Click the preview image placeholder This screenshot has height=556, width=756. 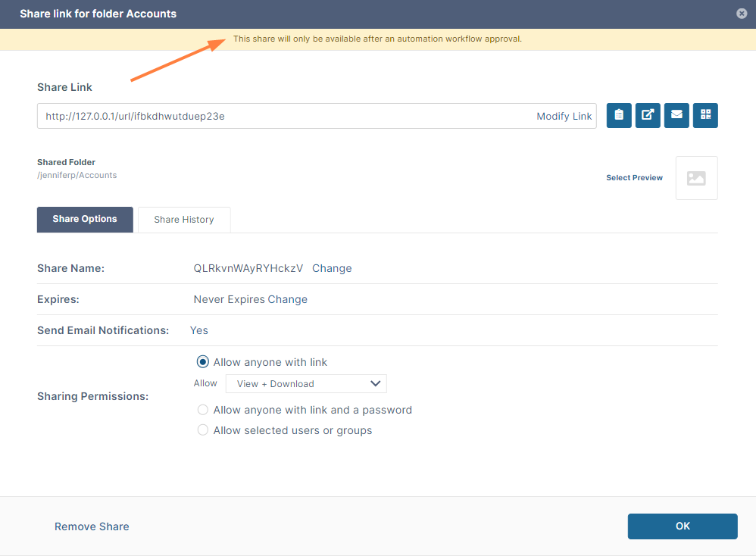(x=696, y=178)
